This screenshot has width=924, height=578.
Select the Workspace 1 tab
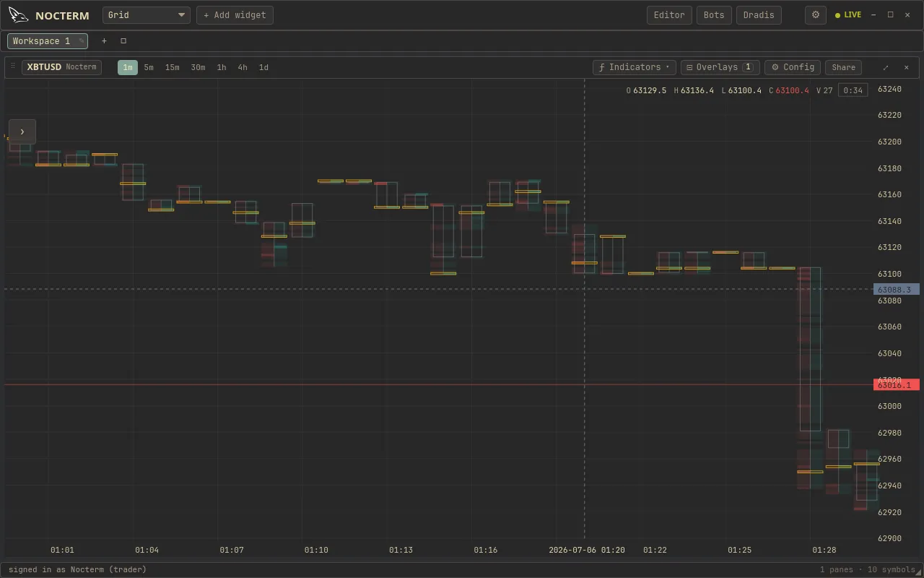48,41
